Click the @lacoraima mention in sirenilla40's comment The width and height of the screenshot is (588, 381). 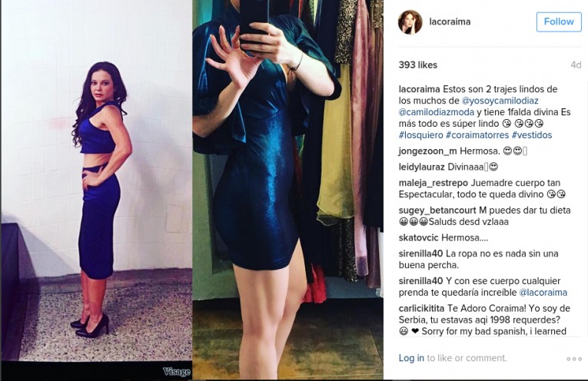tap(543, 293)
